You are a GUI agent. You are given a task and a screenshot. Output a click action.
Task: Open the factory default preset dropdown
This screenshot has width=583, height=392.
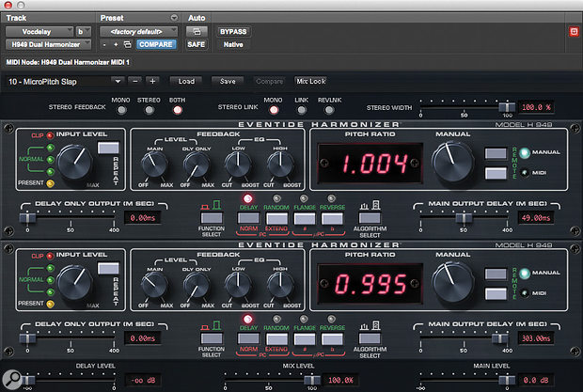tap(138, 32)
